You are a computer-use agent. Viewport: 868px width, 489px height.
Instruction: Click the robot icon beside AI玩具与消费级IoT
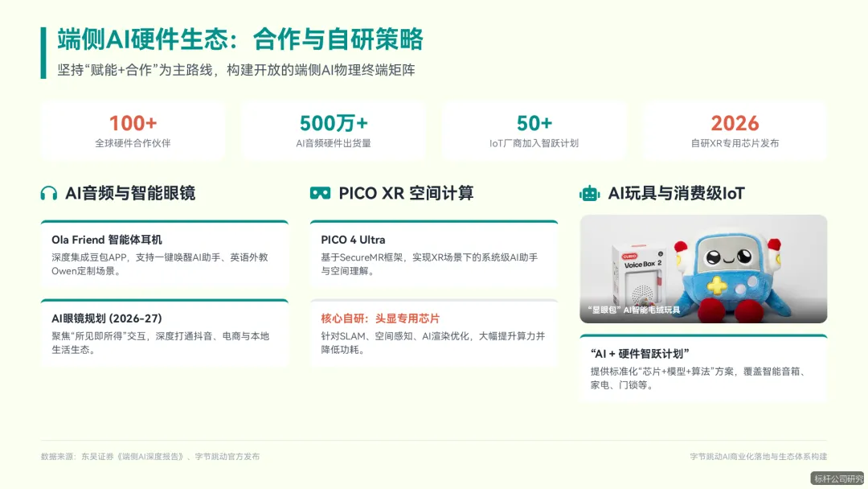[590, 193]
